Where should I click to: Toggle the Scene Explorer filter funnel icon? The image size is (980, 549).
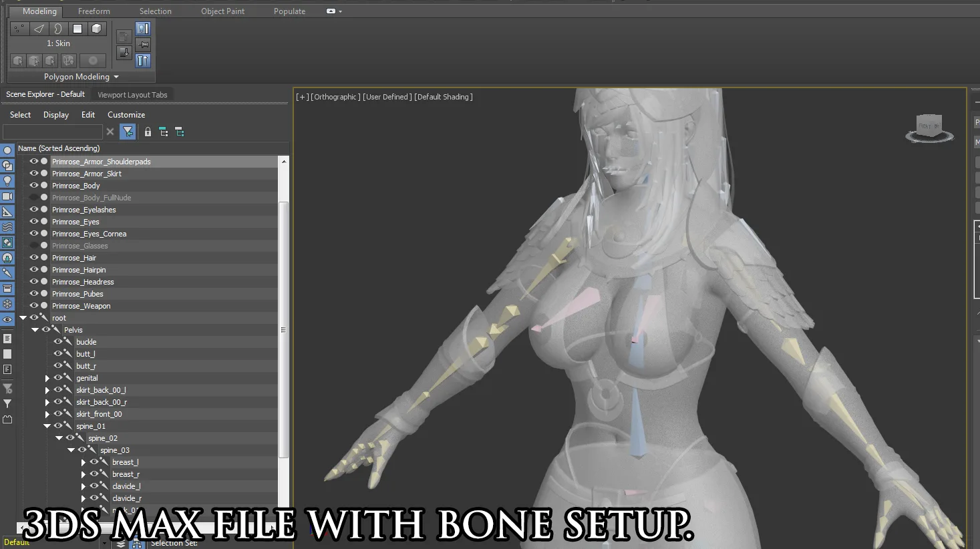point(128,132)
